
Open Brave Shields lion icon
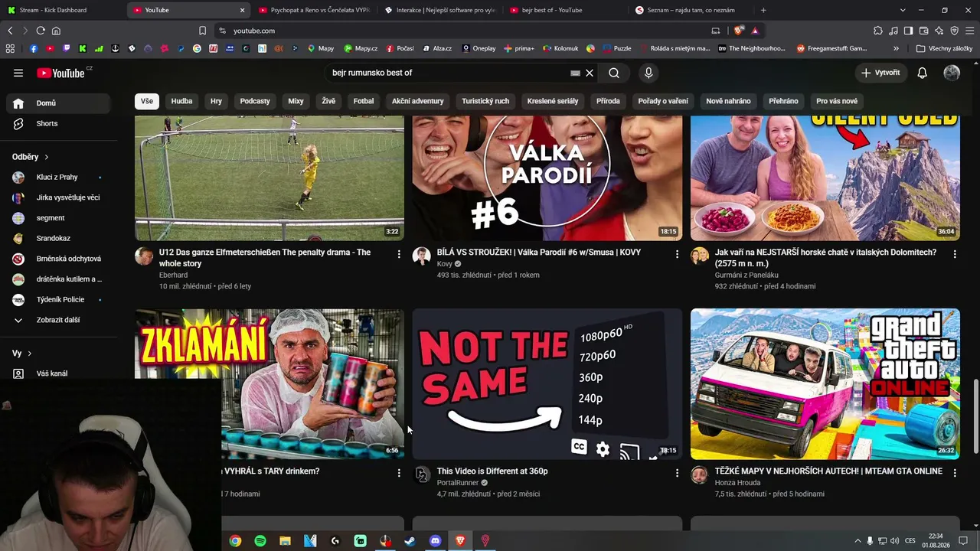[739, 31]
